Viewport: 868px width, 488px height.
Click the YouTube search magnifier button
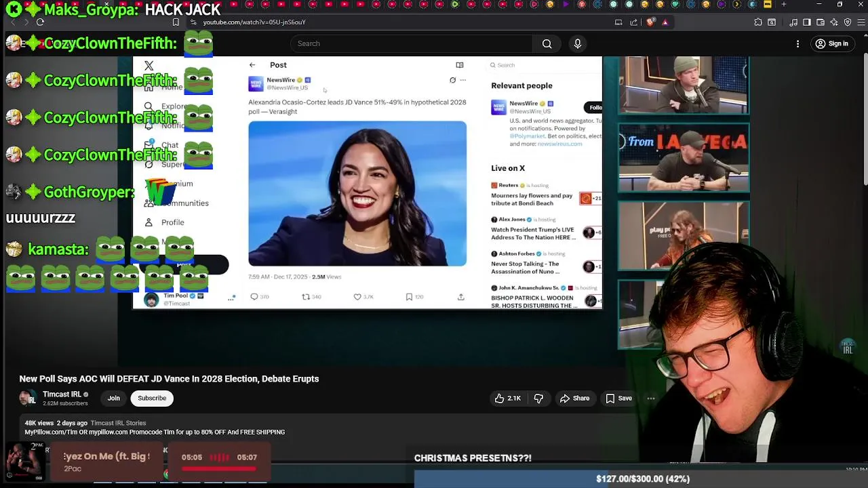pos(547,43)
